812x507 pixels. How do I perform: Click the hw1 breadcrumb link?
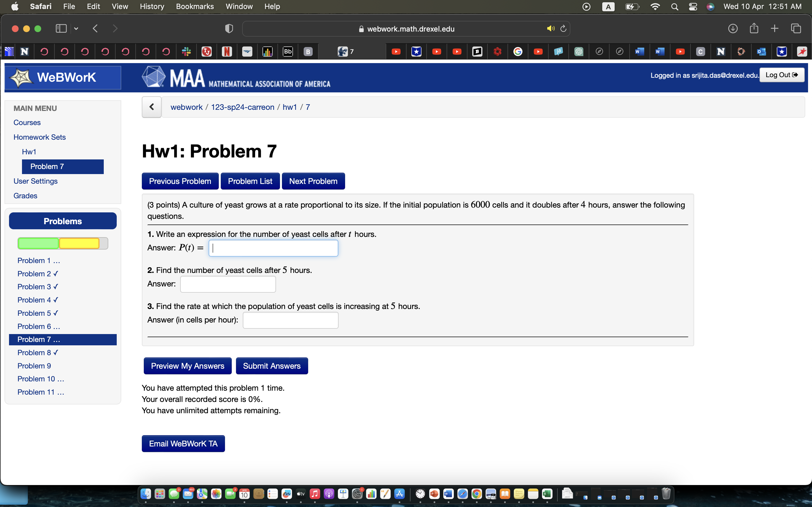(290, 107)
